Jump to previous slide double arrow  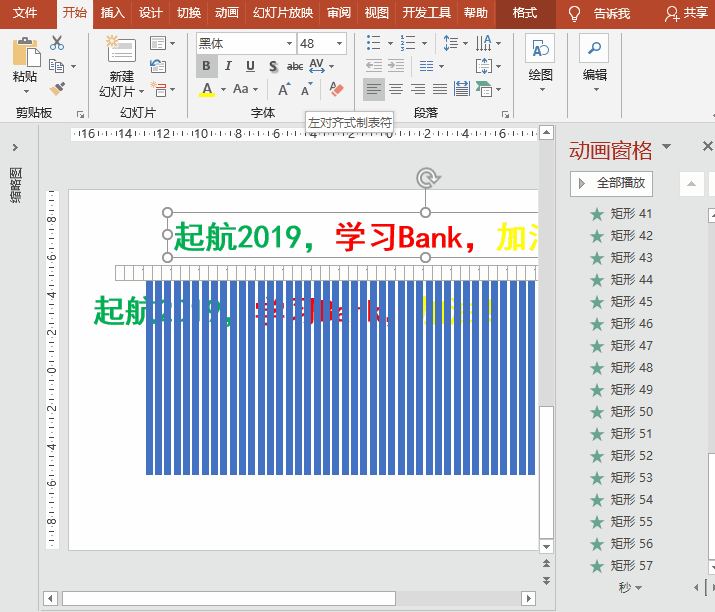546,564
